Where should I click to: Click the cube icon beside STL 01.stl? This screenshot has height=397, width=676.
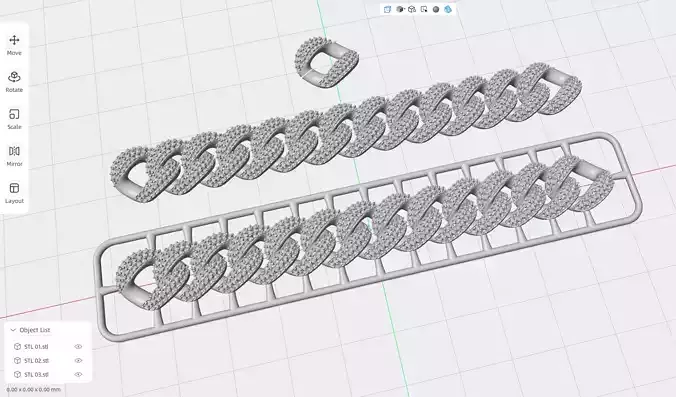click(x=17, y=347)
